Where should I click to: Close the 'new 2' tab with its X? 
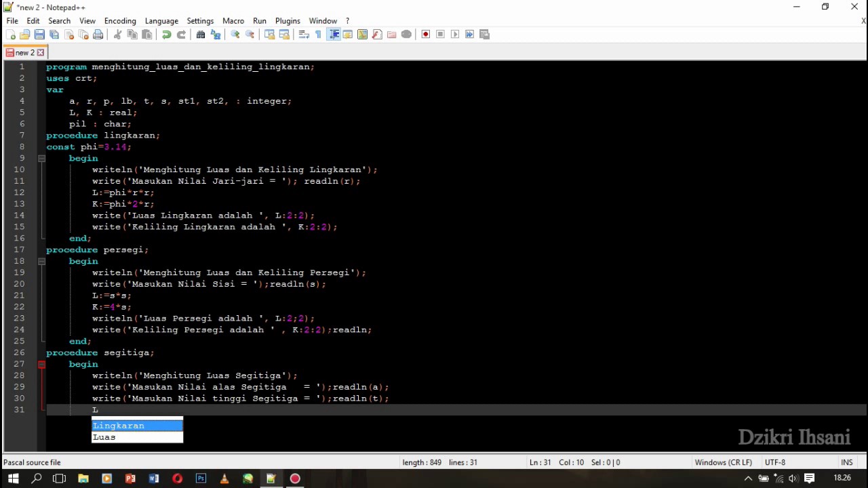coord(41,52)
